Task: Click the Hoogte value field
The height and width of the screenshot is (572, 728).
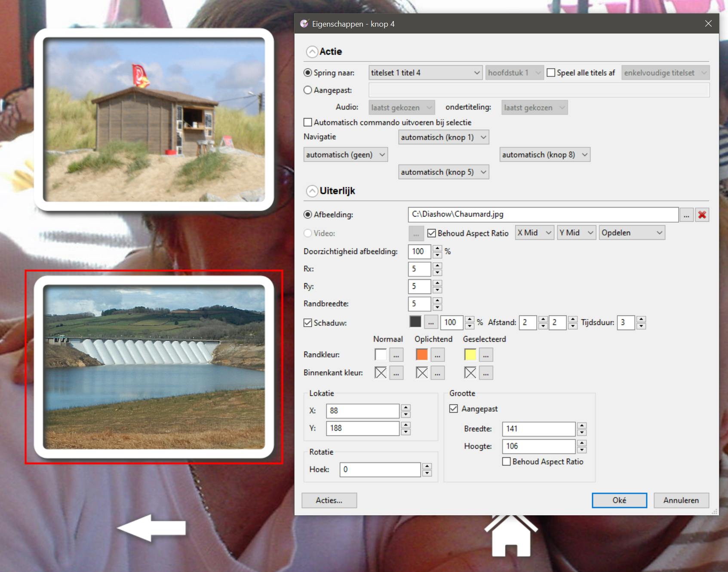Action: point(539,447)
